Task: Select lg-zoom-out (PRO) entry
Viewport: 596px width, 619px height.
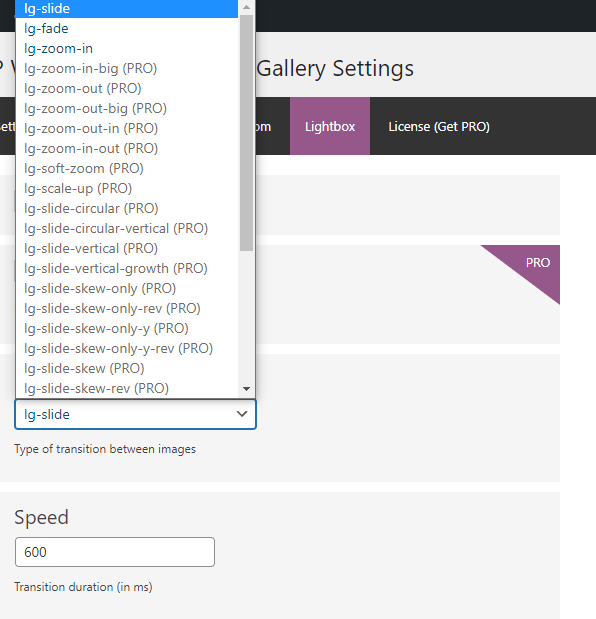Action: (127, 88)
